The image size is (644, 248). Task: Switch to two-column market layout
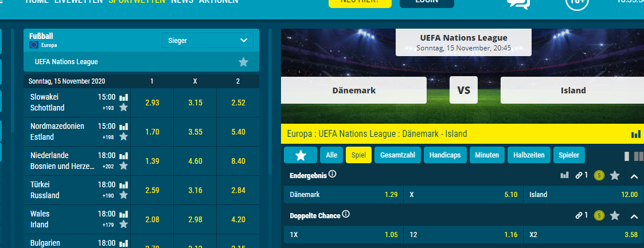[x=639, y=156]
